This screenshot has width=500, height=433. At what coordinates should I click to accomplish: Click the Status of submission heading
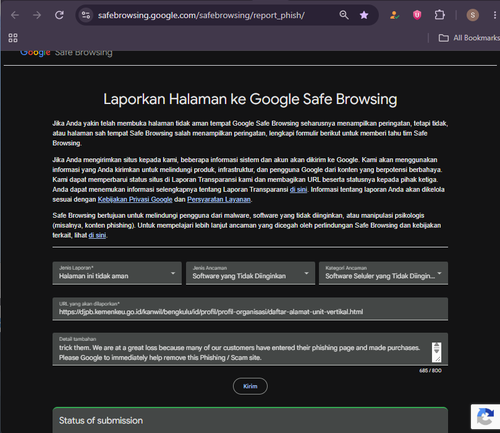[x=101, y=421]
